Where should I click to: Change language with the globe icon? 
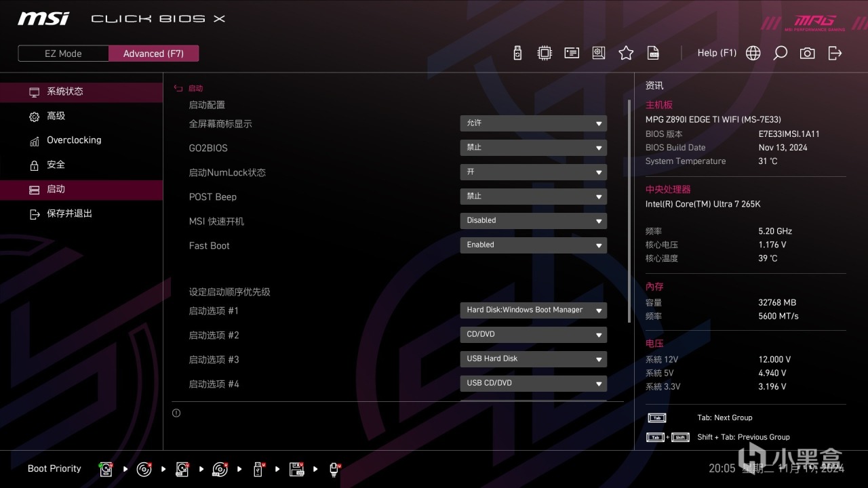coord(753,53)
